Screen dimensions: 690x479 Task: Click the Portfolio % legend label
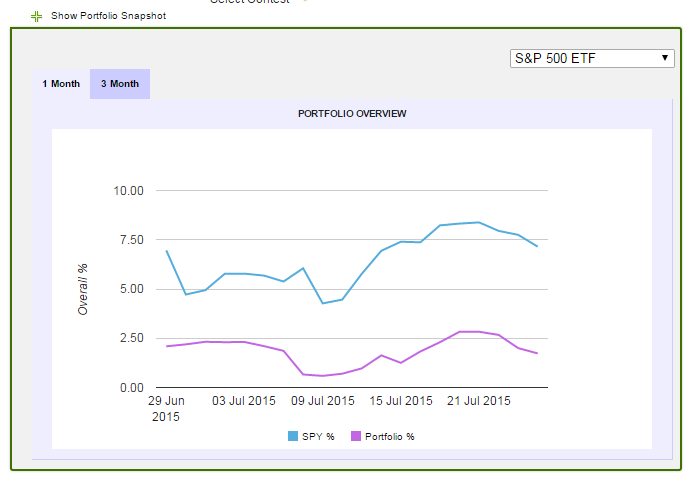(390, 437)
